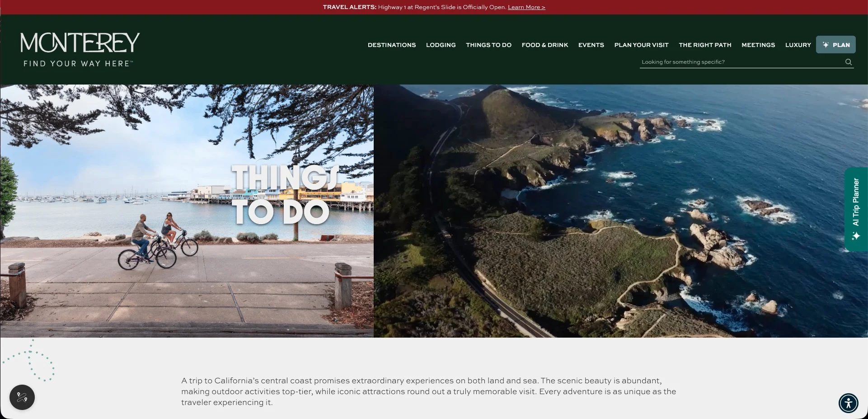Select the search magnifying glass icon
The image size is (868, 419).
849,62
